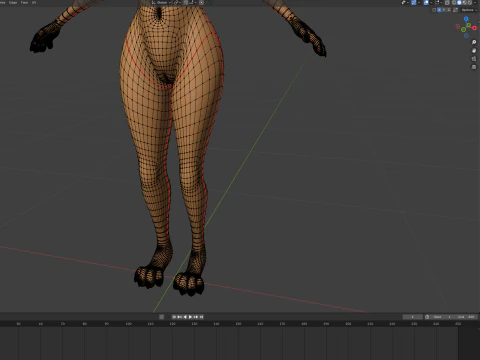
Task: Jump to previous keyframe
Action: [x=179, y=317]
